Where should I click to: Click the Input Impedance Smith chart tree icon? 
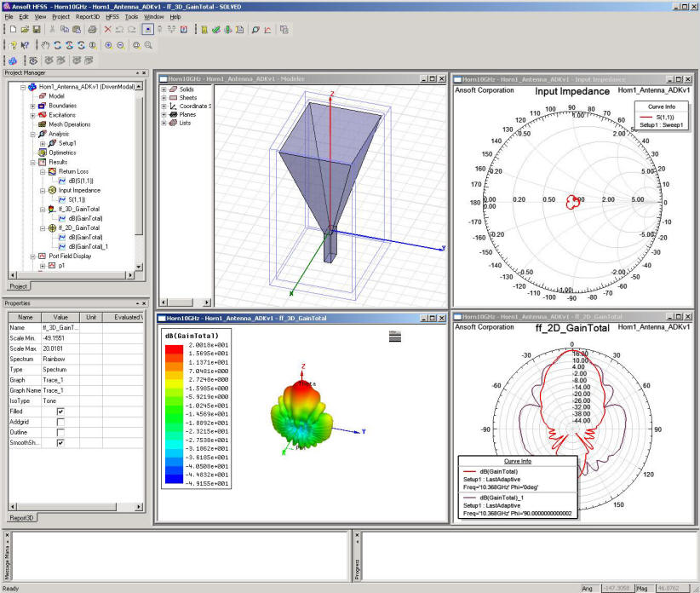tap(52, 190)
